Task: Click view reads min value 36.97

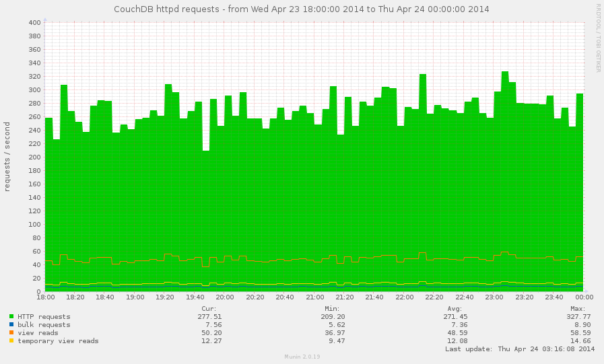Action: (x=335, y=333)
